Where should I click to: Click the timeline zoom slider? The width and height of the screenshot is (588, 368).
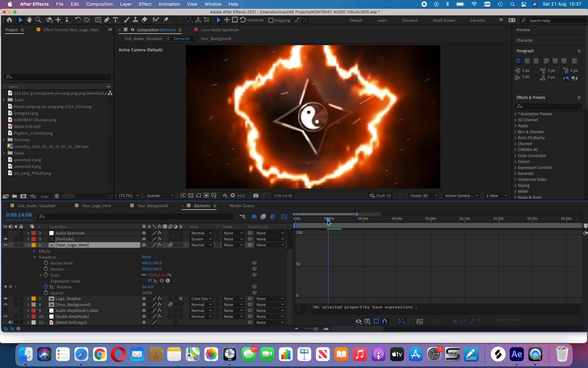[316, 329]
